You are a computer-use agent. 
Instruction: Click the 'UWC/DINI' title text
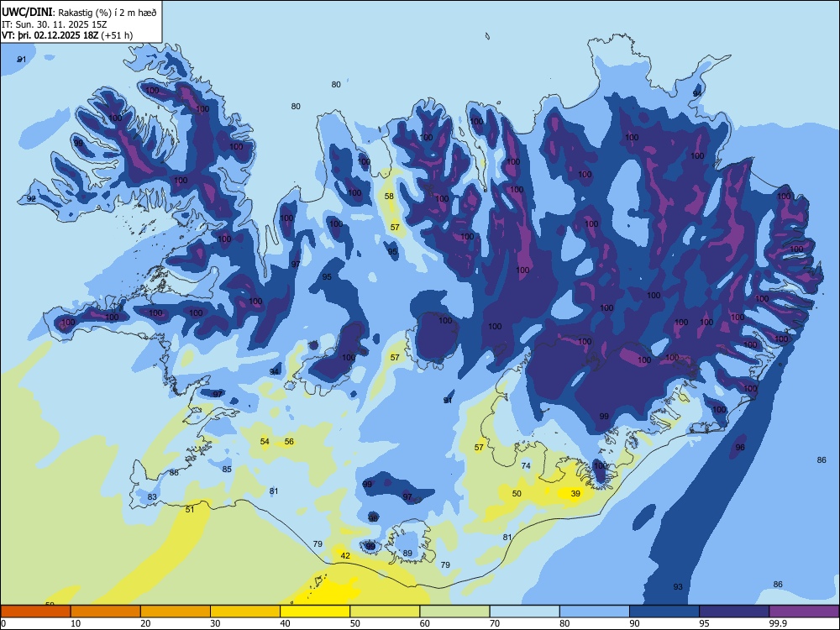(27, 13)
